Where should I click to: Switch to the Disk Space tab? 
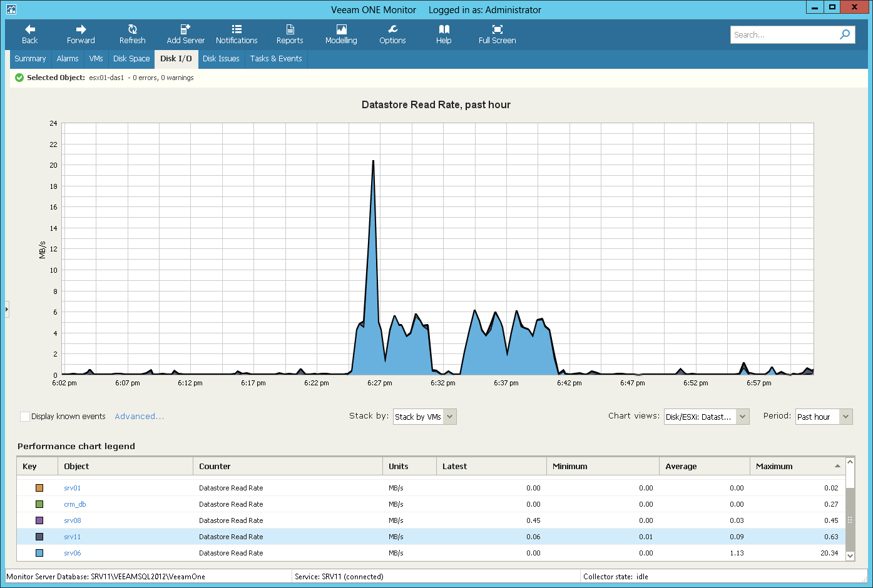pos(131,59)
